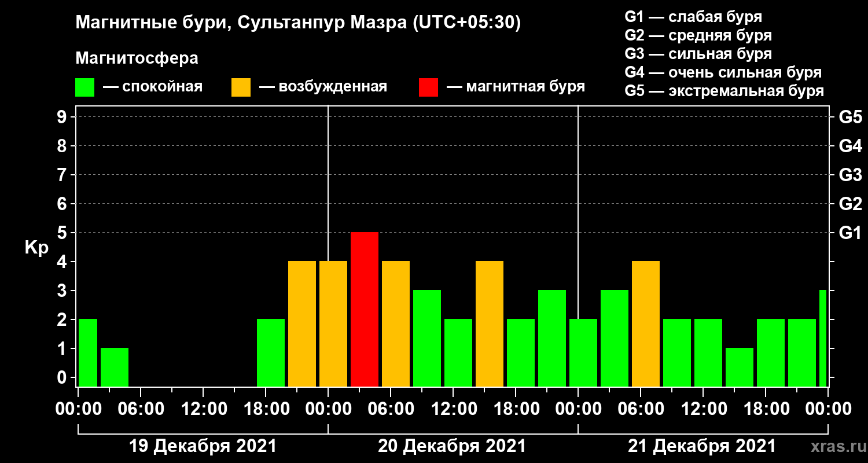Select the orange bar at 15:00 on 20 Декабря

click(490, 324)
